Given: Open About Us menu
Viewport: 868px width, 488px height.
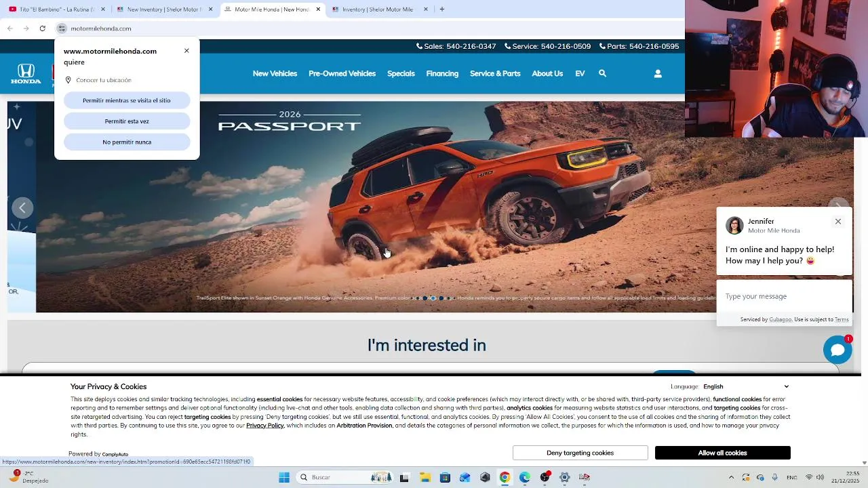Looking at the screenshot, I should coord(547,73).
